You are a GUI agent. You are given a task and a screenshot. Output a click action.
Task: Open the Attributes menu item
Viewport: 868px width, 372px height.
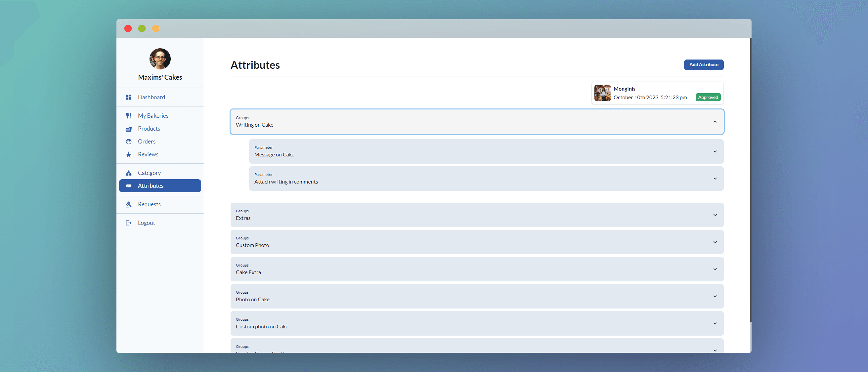(150, 186)
